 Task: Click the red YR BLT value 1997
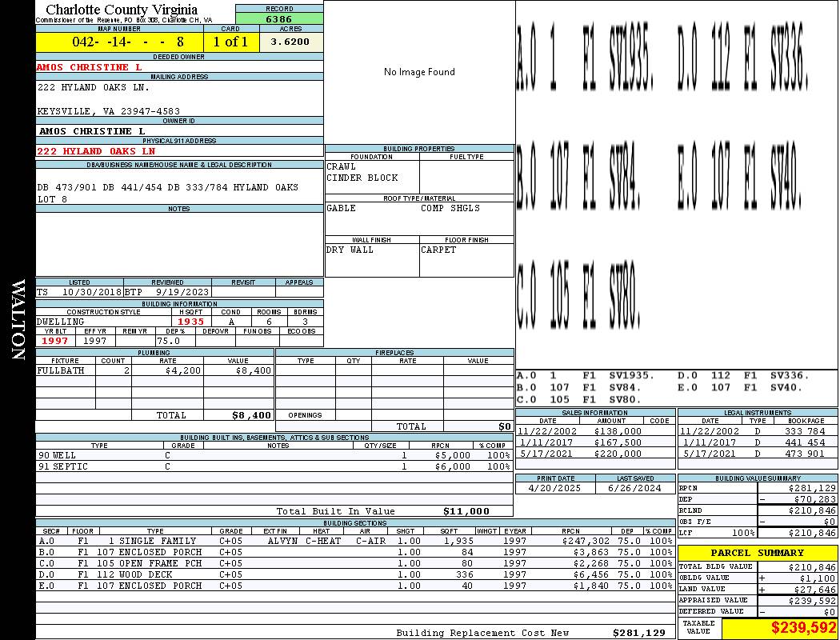click(x=54, y=341)
